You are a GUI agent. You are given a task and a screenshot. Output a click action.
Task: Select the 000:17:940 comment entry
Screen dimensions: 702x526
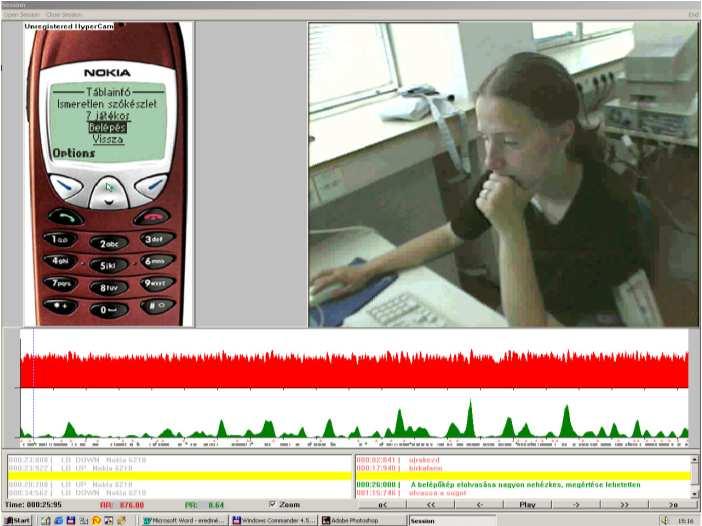[522, 468]
